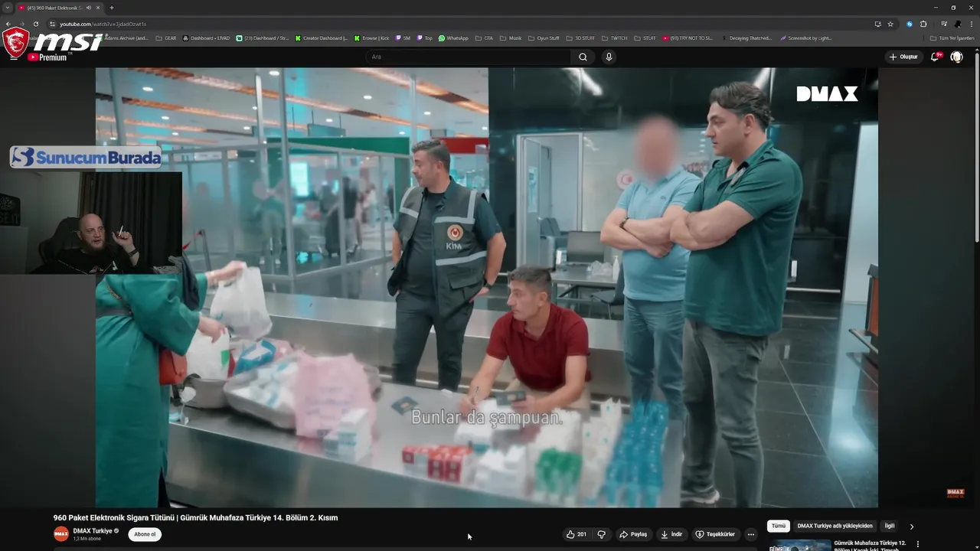Screen dimensions: 980x551
Task: Expand the Tüm Yer İşaretleri folder
Action: (x=952, y=37)
